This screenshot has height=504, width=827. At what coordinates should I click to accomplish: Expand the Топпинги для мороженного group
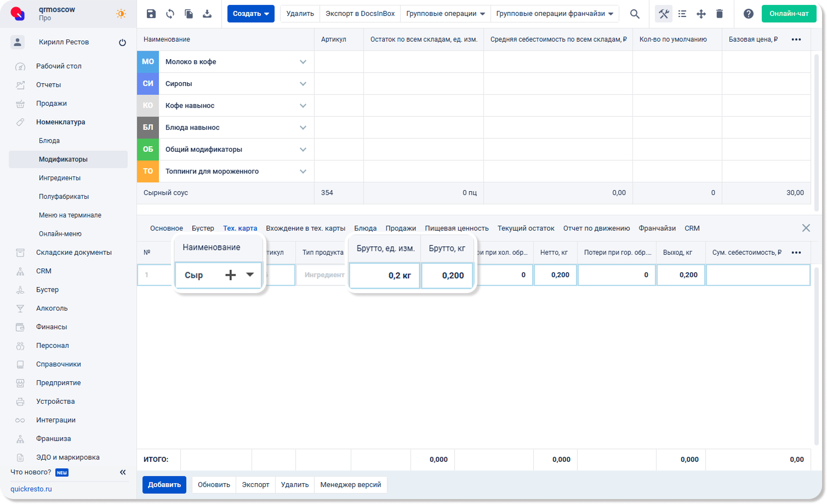click(303, 171)
